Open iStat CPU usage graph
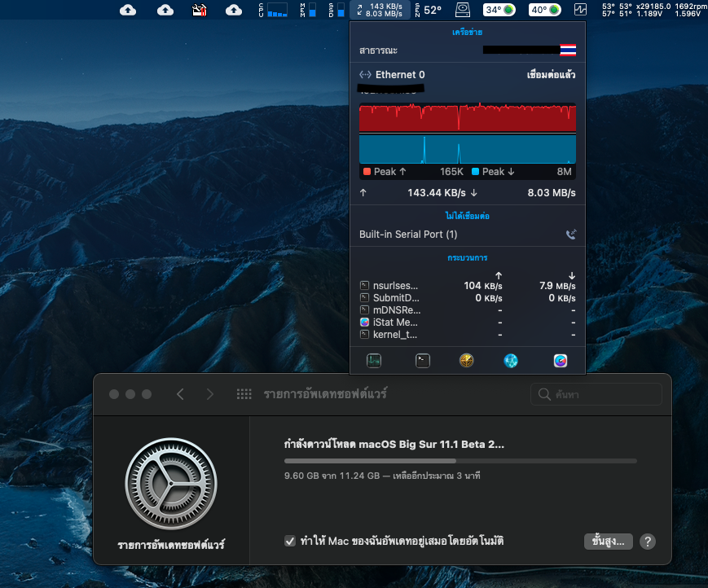The image size is (708, 588). click(x=273, y=10)
